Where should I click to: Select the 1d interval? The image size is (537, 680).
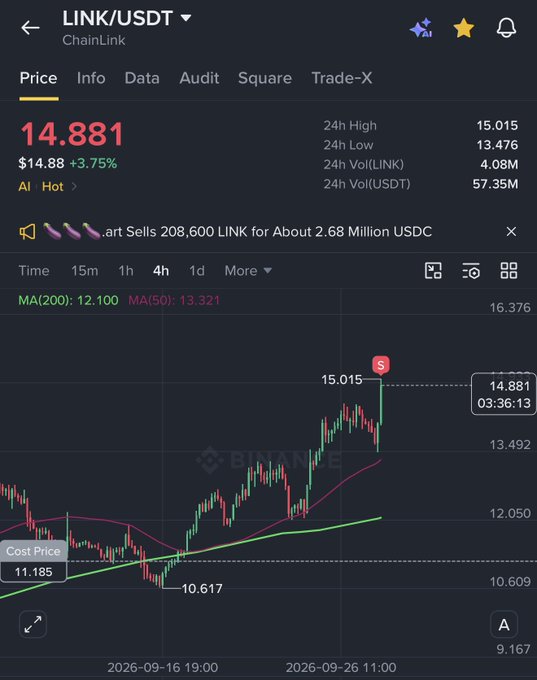click(196, 271)
